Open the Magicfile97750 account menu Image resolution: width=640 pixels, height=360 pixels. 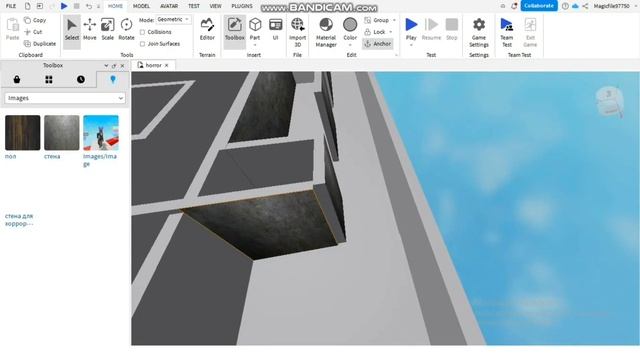[614, 6]
